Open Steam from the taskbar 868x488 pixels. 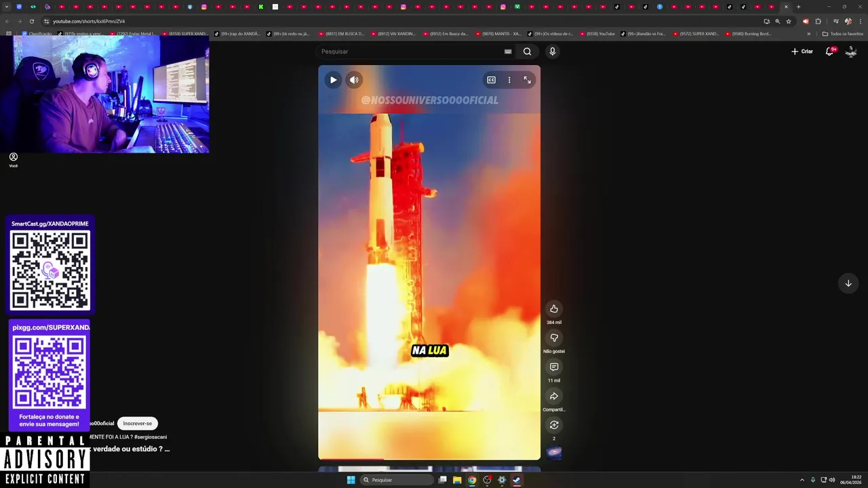tap(517, 480)
